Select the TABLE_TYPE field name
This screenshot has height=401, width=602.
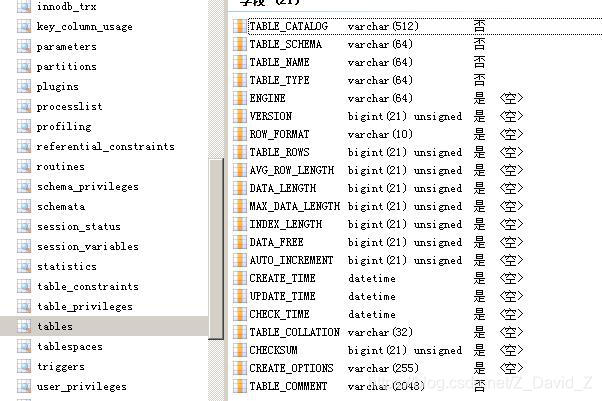point(279,80)
